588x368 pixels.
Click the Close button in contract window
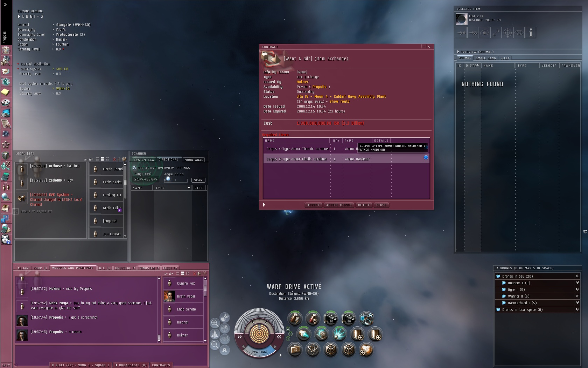pyautogui.click(x=381, y=205)
